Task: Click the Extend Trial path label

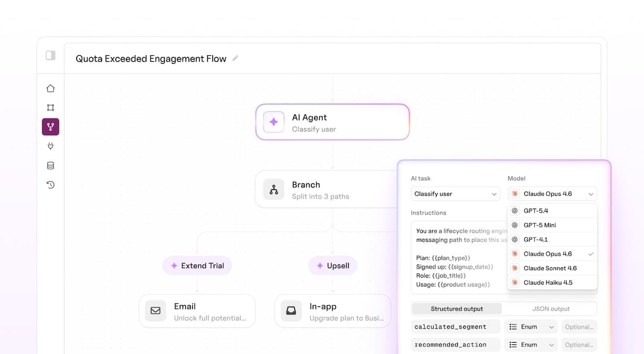Action: coord(197,265)
